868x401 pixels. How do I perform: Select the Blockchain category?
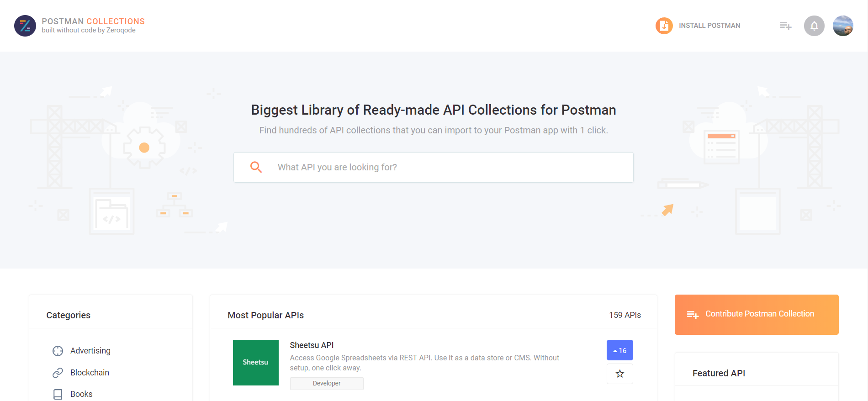(x=90, y=373)
